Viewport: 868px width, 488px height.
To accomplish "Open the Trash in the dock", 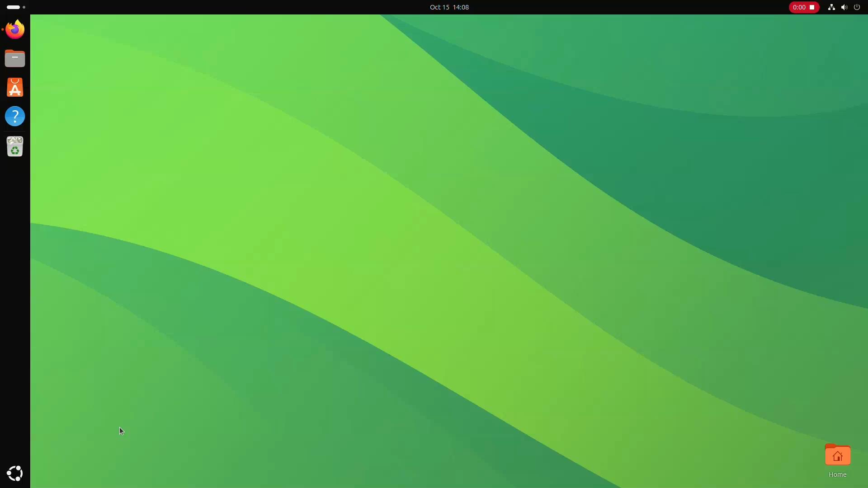I will 15,146.
